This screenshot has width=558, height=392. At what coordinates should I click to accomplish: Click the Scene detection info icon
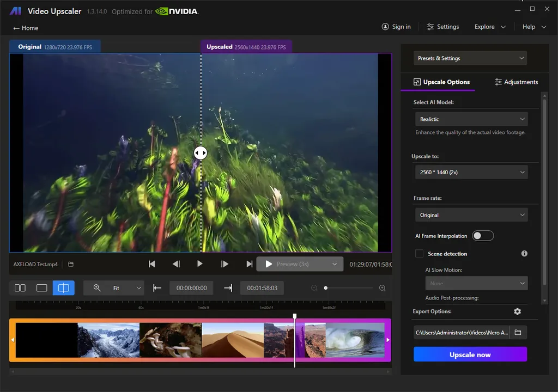[x=524, y=253]
